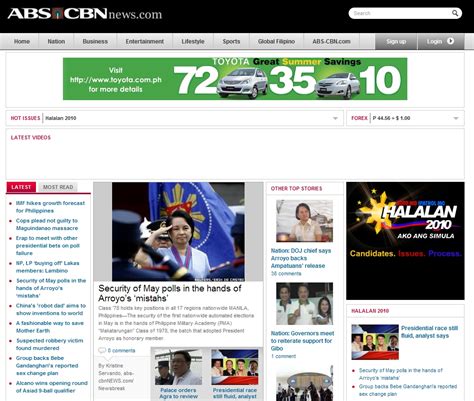Screen dimensions: 474x401
Task: Open 'IMF hikes growth forecast for Philippines'
Action: point(50,207)
